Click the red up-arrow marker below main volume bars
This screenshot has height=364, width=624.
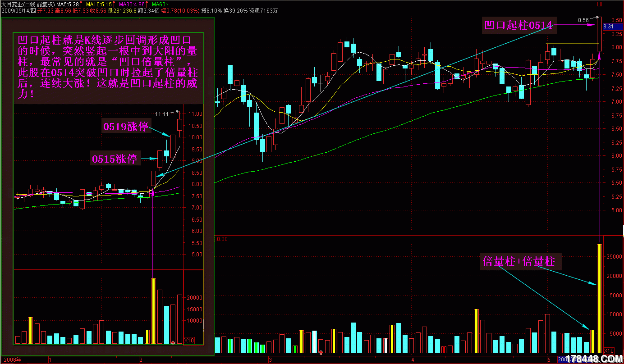[321, 352]
